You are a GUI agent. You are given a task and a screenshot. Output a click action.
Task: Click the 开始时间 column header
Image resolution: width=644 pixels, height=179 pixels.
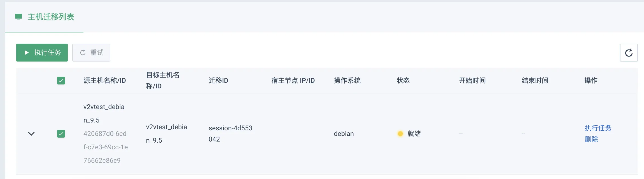[472, 81]
